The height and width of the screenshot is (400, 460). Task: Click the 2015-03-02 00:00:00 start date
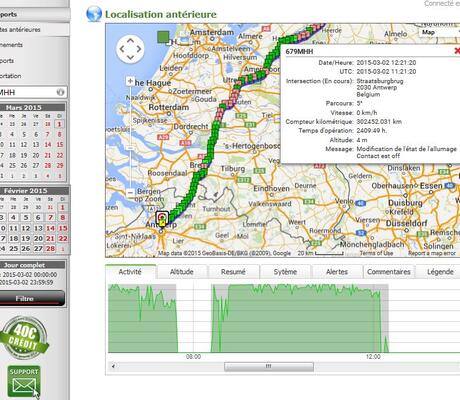click(29, 275)
